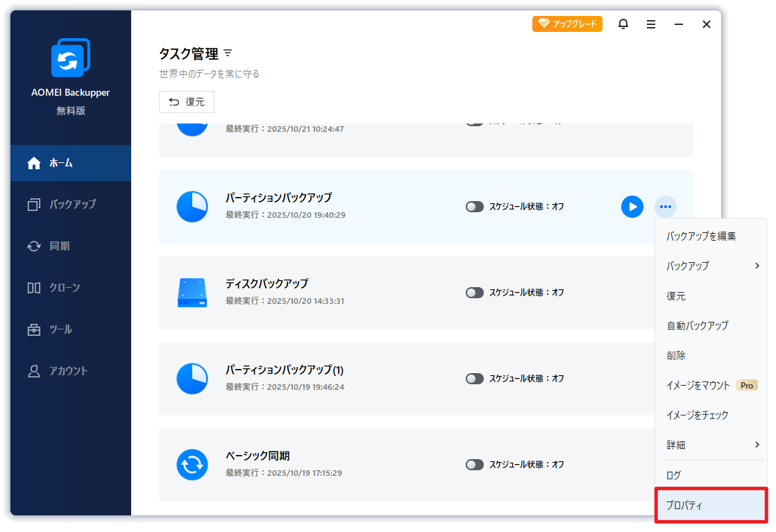
Task: Minimize the AOMEI Backupper window
Action: (x=679, y=24)
